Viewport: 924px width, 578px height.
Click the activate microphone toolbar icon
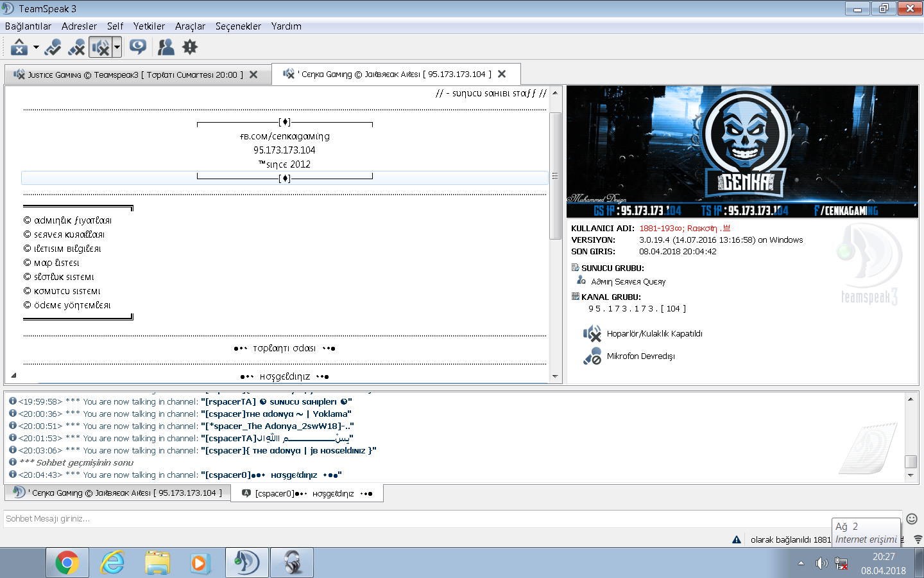53,47
